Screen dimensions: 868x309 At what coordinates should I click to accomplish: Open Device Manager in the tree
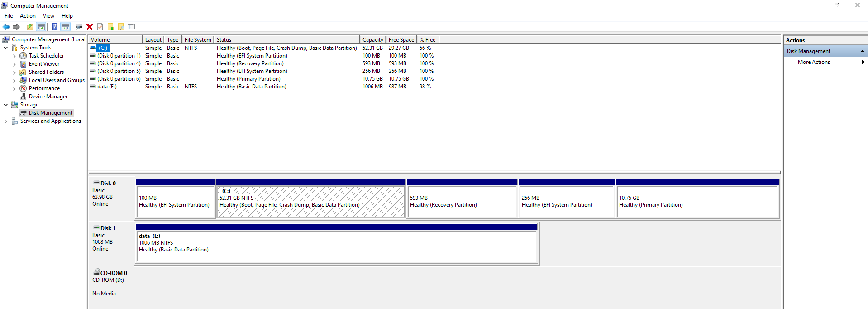[48, 97]
